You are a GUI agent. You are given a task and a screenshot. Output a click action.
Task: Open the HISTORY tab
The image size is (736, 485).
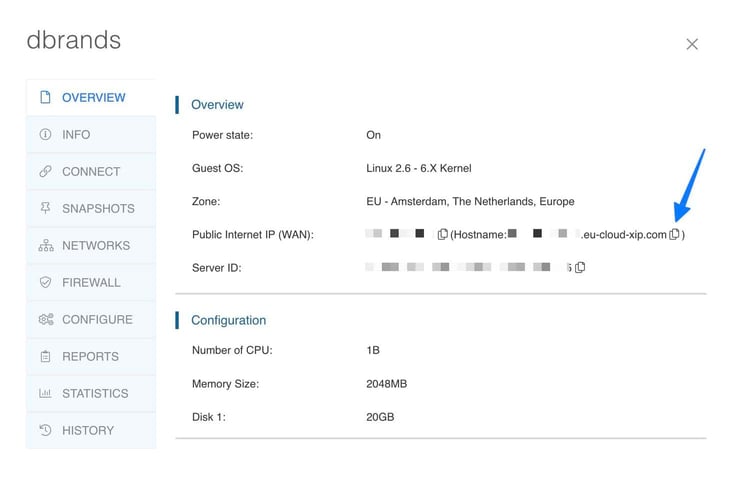click(x=91, y=430)
